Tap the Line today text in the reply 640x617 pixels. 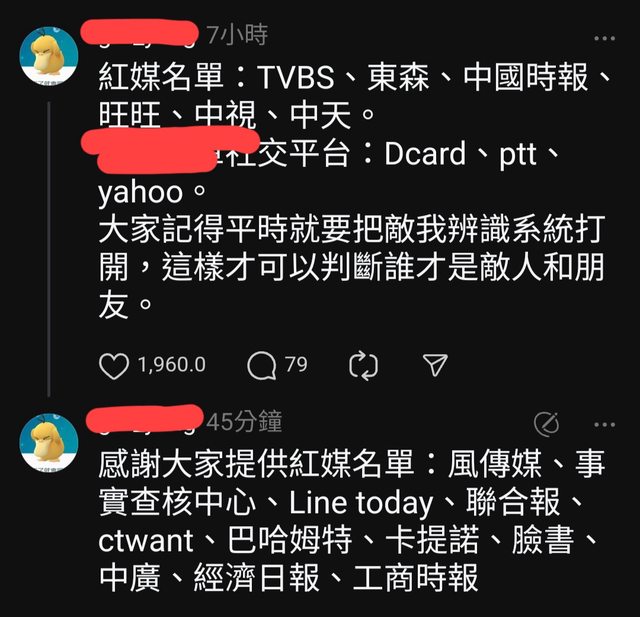(x=361, y=503)
